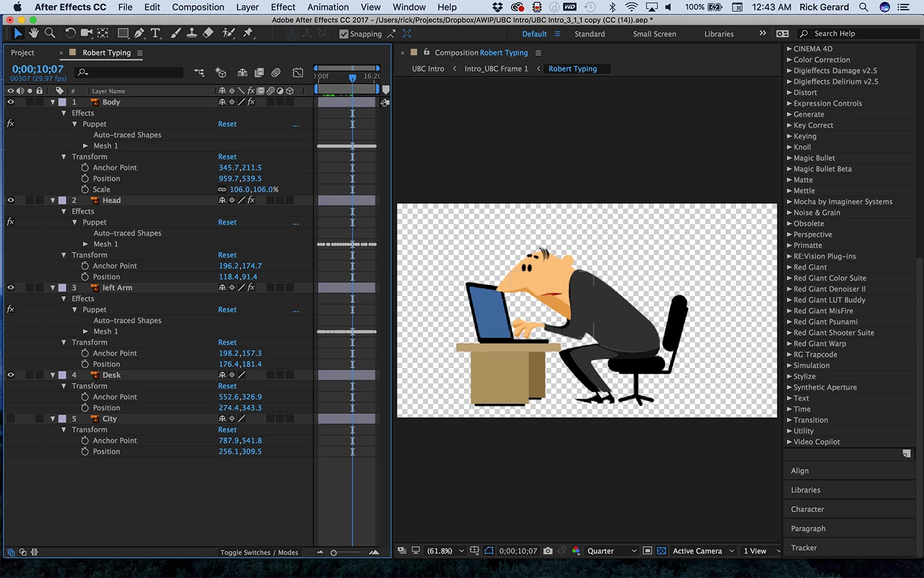Switch to the Standard workspace

590,34
